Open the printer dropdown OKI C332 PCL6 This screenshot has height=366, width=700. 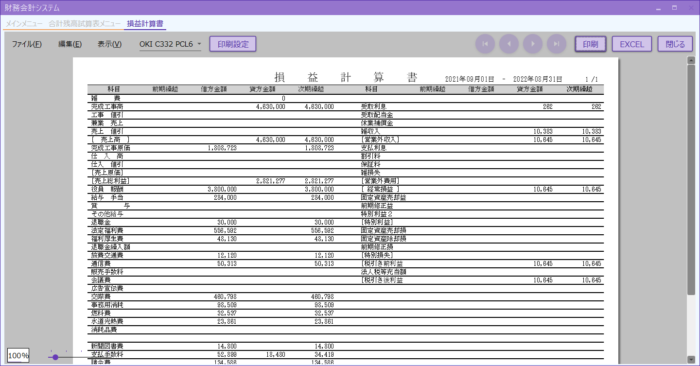coord(170,44)
